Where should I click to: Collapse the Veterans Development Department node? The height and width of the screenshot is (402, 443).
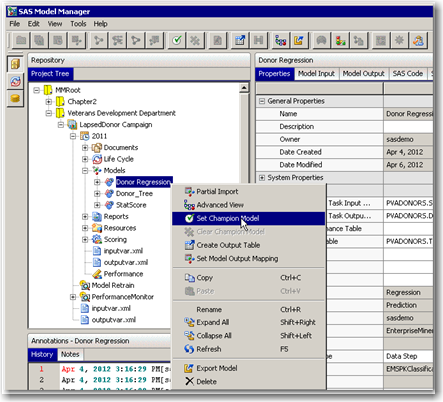click(49, 113)
